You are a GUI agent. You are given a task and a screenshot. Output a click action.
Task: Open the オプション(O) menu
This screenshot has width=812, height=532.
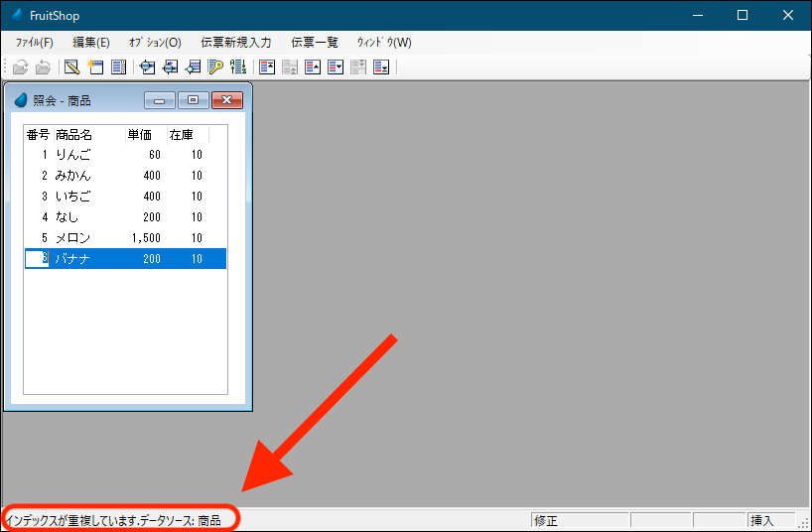[155, 43]
